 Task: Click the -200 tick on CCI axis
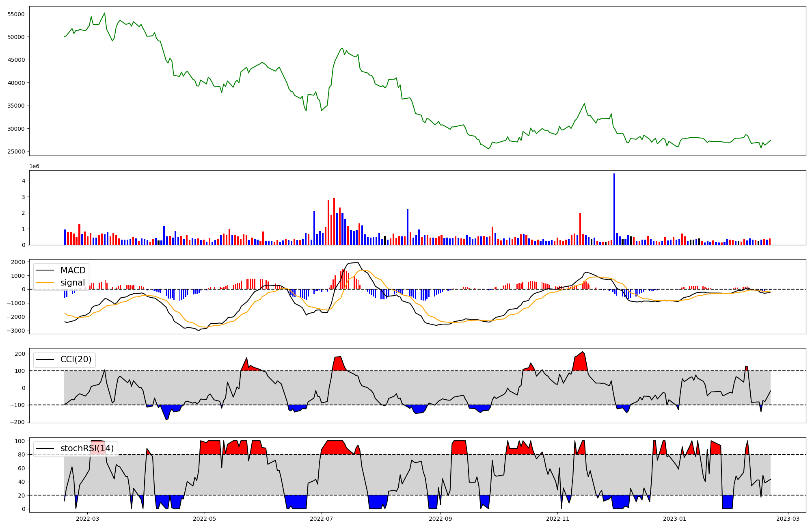pos(18,422)
